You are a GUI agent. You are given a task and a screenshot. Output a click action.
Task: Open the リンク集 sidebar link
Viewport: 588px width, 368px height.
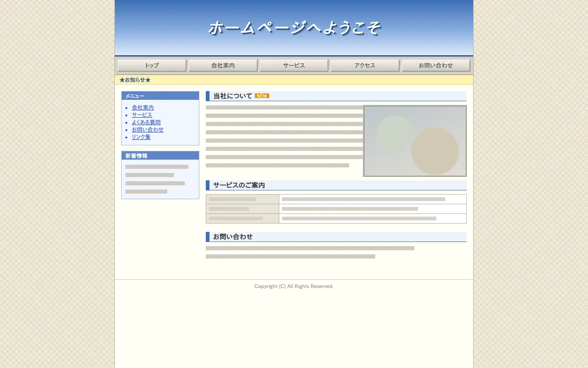pyautogui.click(x=141, y=137)
